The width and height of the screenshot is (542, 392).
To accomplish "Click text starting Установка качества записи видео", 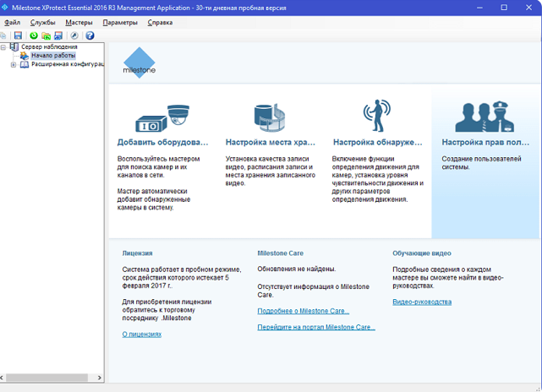I will [271, 171].
